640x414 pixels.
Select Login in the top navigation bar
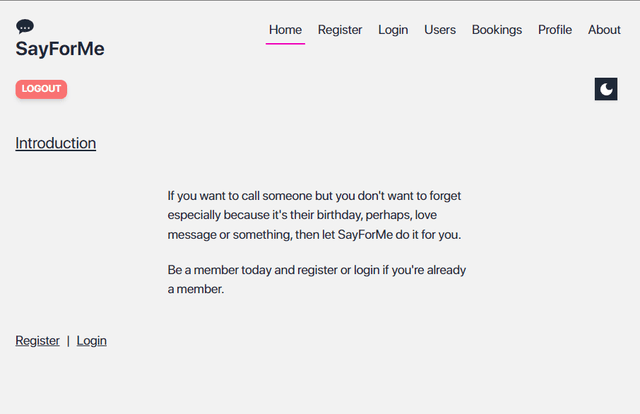[393, 30]
